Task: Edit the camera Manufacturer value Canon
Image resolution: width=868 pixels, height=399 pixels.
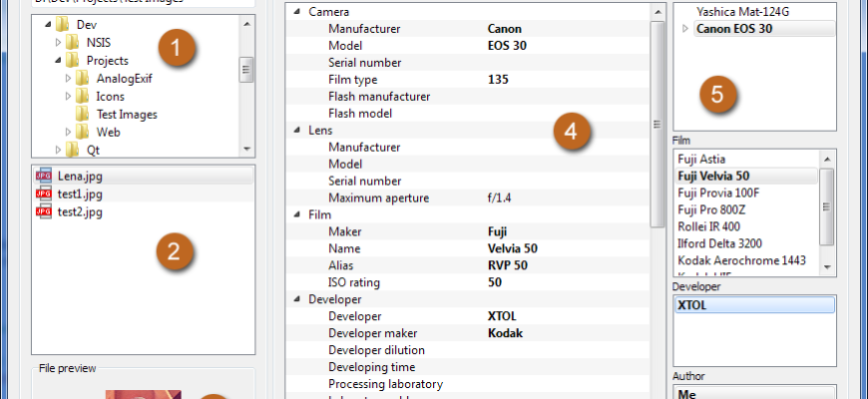Action: 505,29
